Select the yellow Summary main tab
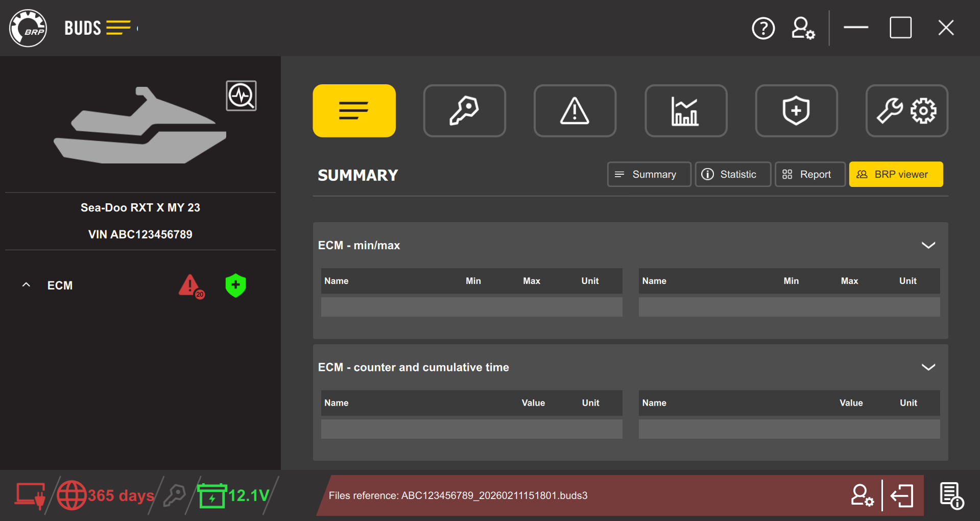 coord(354,111)
